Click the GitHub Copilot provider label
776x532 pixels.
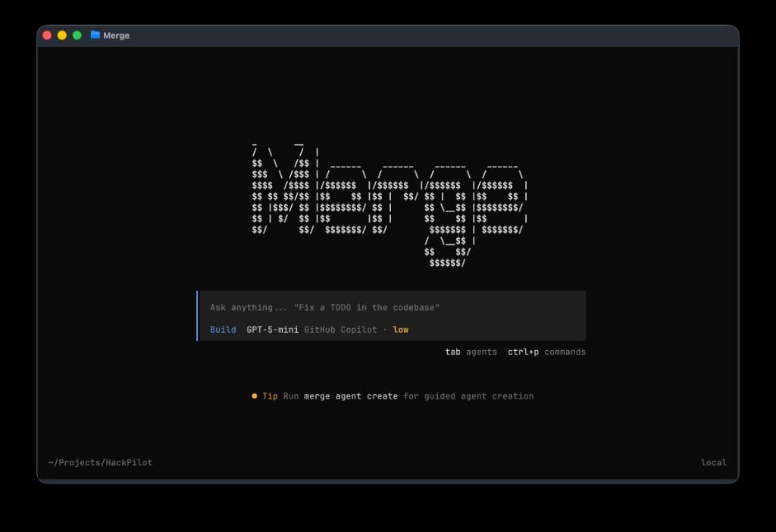tap(340, 330)
